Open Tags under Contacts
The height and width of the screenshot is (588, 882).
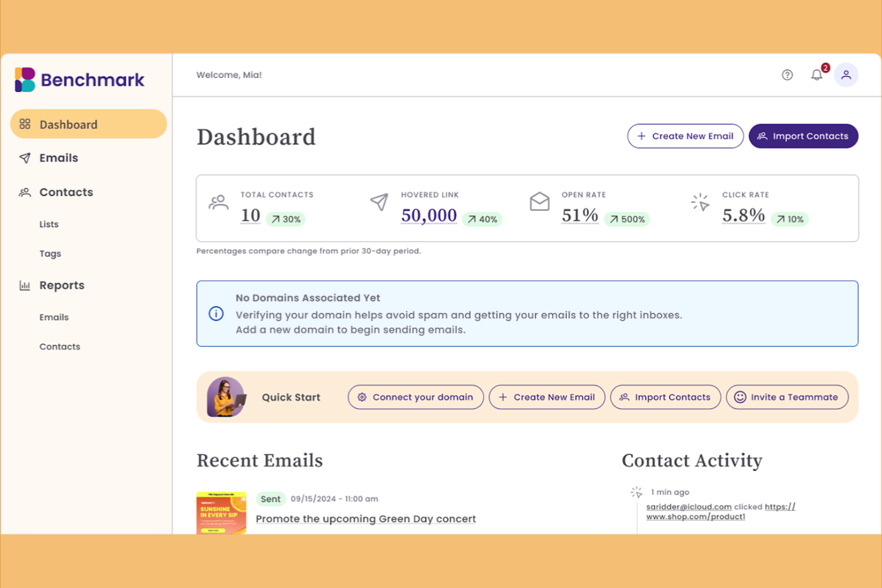coord(50,253)
